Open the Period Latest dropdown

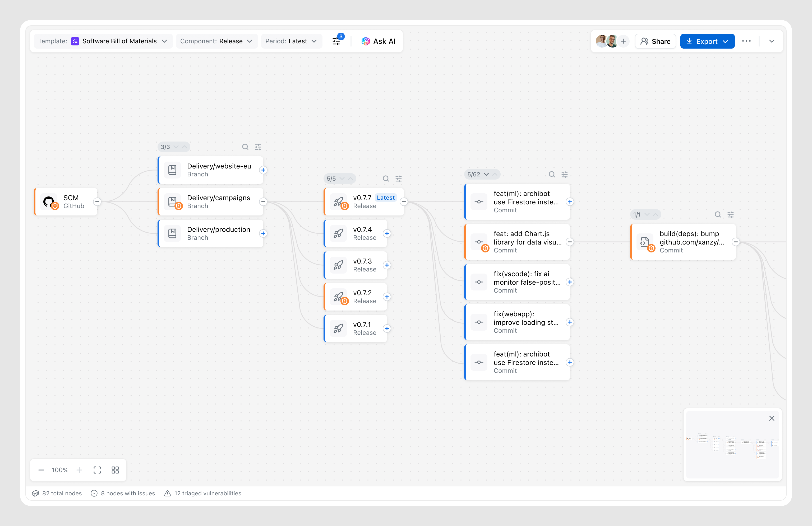click(x=291, y=41)
